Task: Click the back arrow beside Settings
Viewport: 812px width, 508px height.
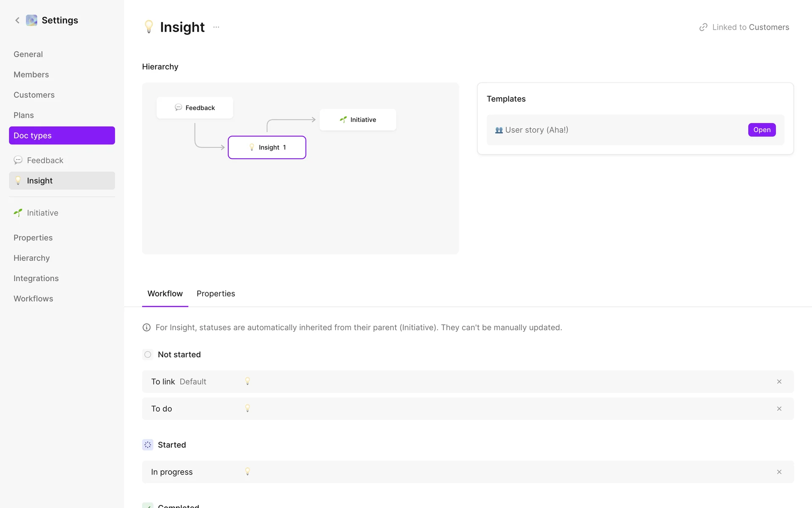Action: (17, 20)
